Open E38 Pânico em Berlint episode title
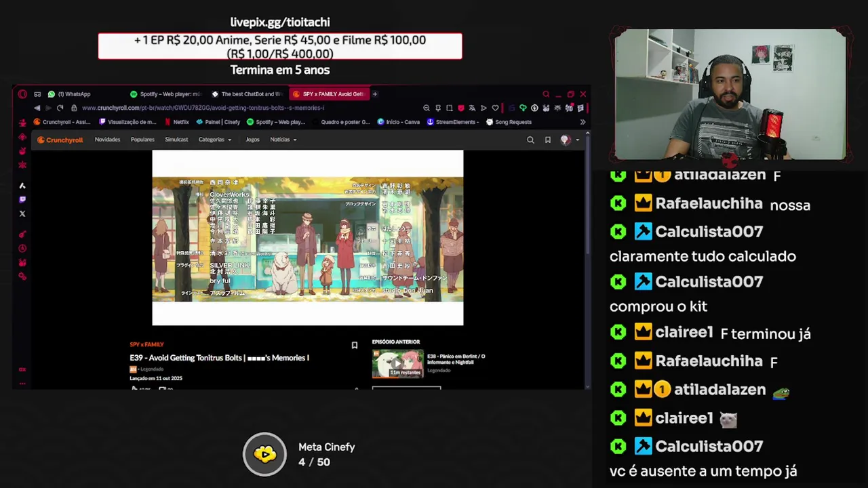The height and width of the screenshot is (488, 868). 456,359
